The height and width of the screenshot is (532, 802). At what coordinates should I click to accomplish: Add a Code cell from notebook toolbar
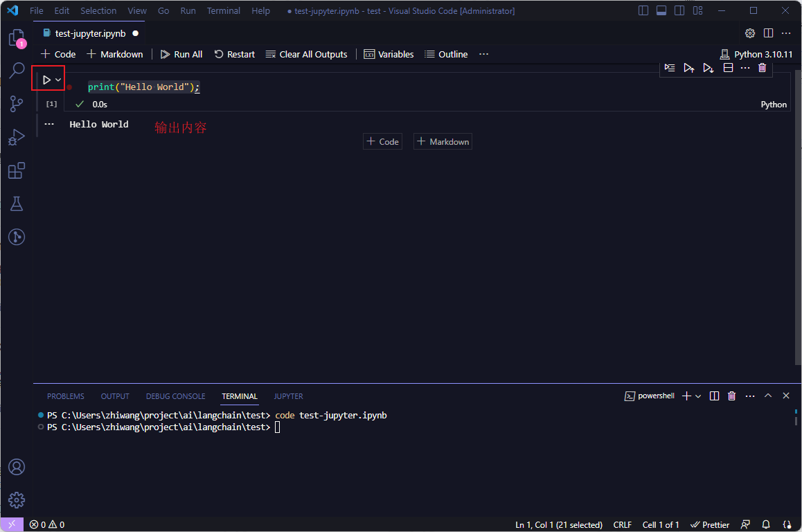[x=58, y=54]
